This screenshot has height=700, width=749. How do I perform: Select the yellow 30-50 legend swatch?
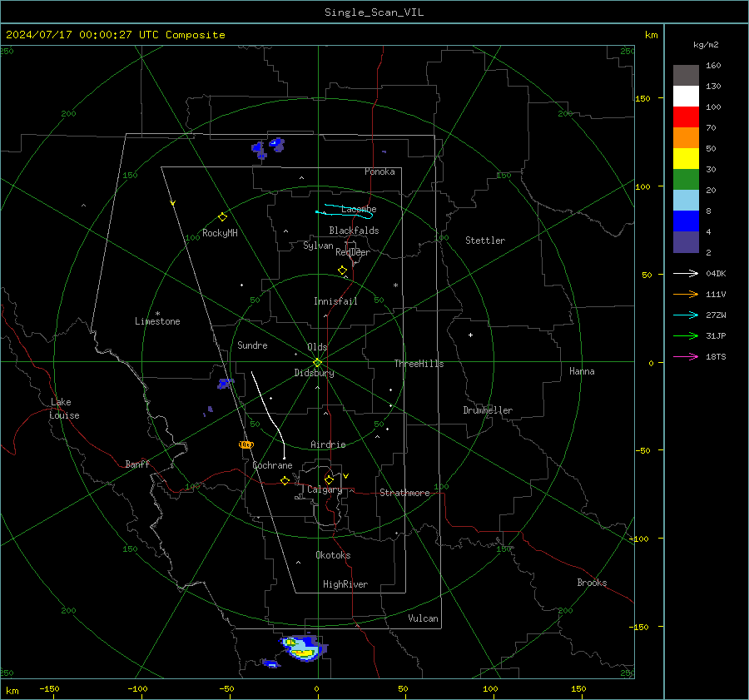pyautogui.click(x=686, y=159)
